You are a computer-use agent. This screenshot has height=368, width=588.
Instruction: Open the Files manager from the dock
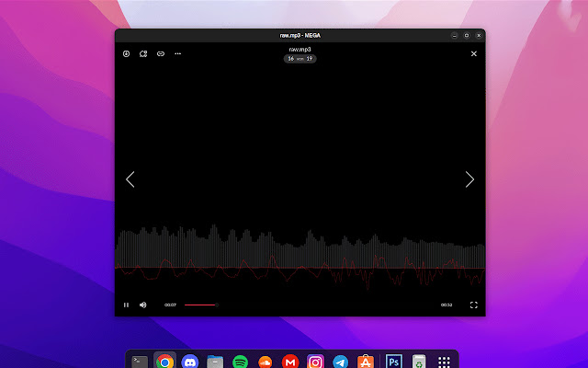[215, 362]
